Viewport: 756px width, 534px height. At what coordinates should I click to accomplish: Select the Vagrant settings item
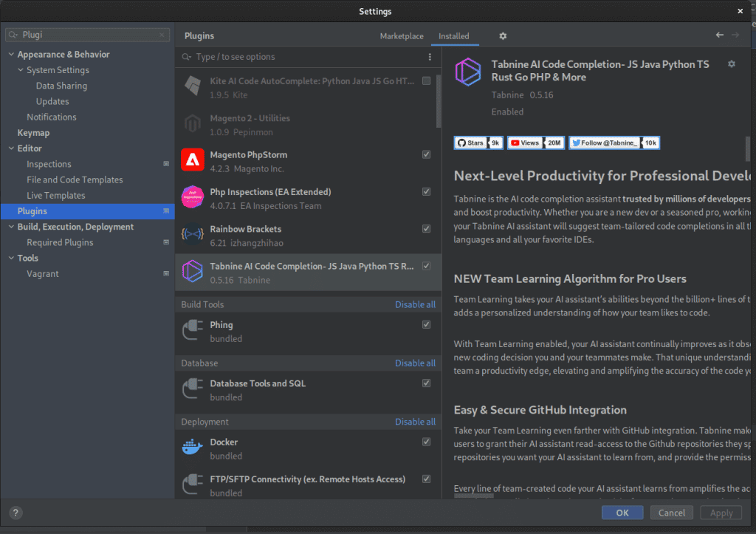[x=42, y=273]
